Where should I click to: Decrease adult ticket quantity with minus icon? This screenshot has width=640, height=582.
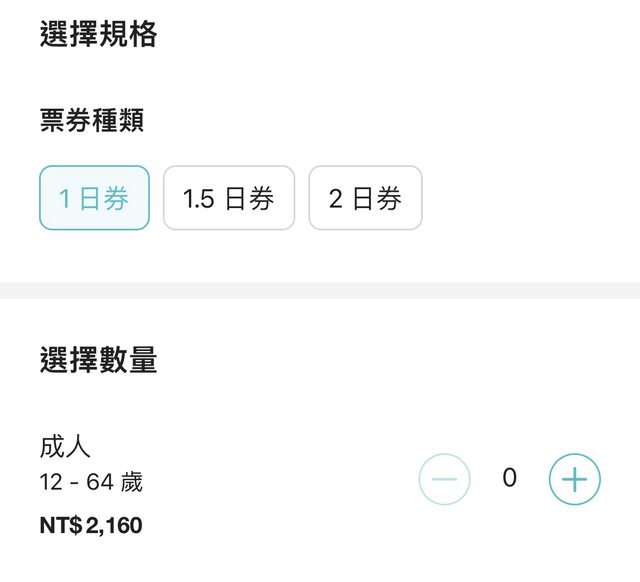click(444, 480)
